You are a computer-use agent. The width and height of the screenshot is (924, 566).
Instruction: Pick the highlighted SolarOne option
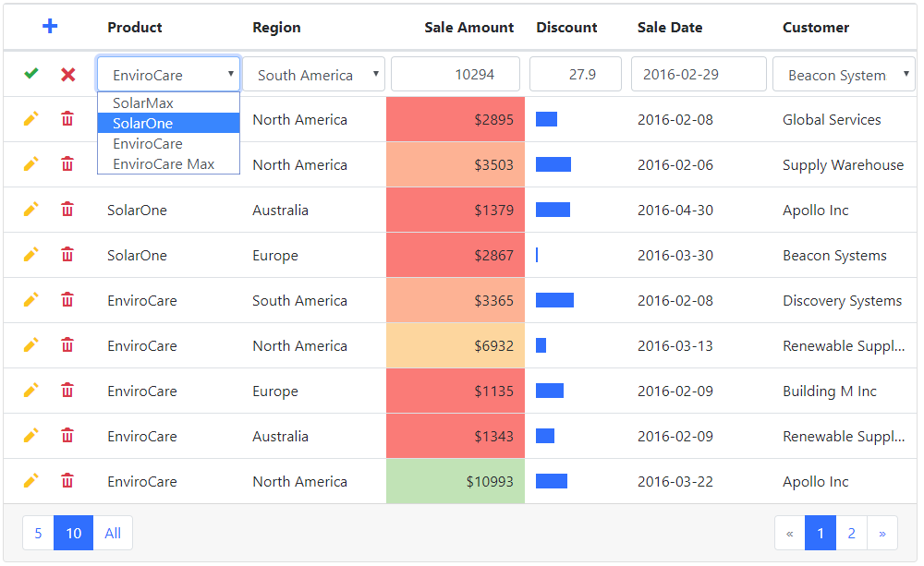pos(143,124)
